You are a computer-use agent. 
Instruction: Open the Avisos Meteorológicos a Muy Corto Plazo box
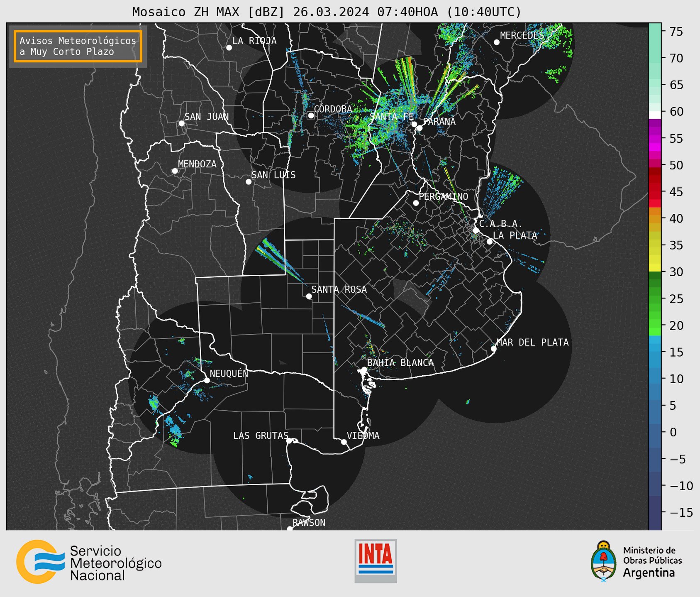[78, 46]
